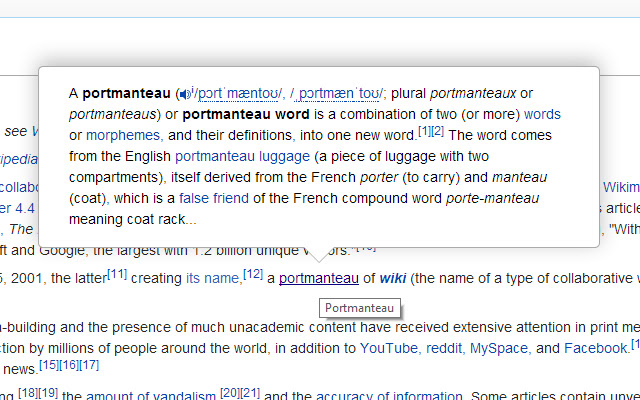Click citation [2] in the popup

tap(437, 131)
